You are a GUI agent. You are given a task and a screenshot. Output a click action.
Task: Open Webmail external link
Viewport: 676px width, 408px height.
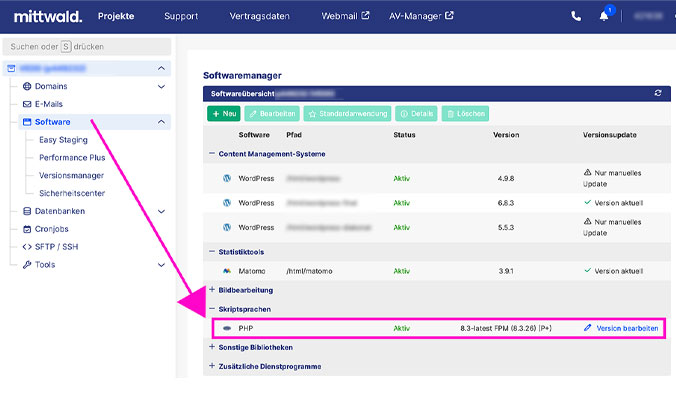(345, 16)
